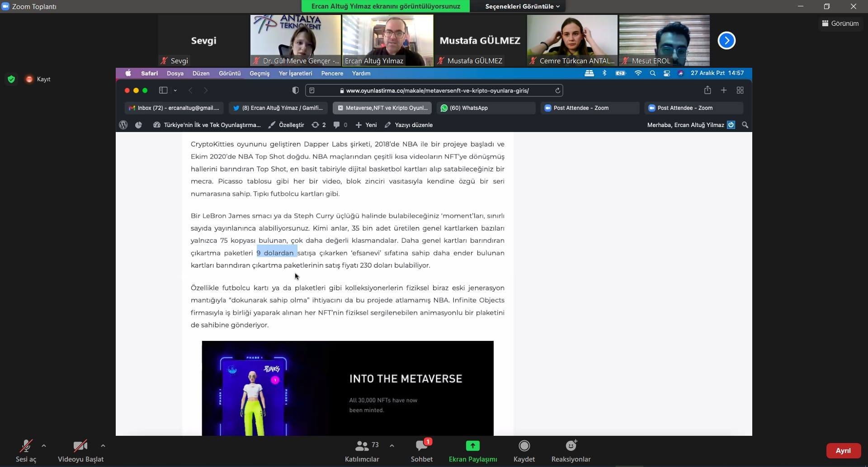Switch to first Post Attendee - Zoom tab
The width and height of the screenshot is (868, 467).
[590, 108]
